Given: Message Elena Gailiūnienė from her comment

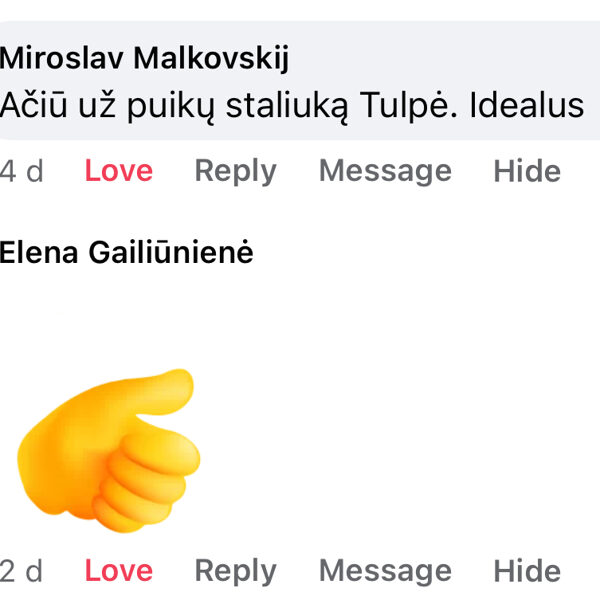Looking at the screenshot, I should 385,571.
